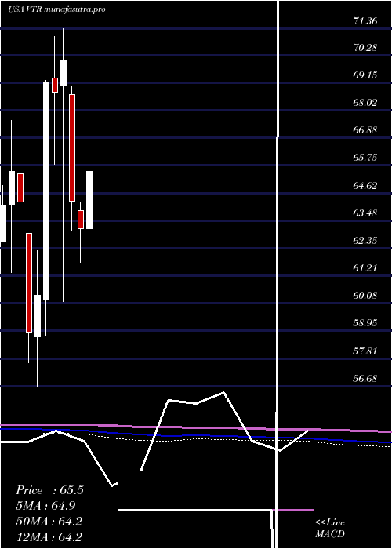
Task: Select the small red candle near 63.5
Action: coord(81,220)
